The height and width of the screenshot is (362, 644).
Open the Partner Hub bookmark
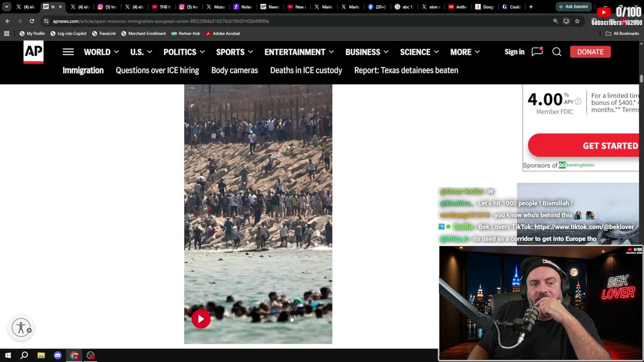pyautogui.click(x=186, y=33)
